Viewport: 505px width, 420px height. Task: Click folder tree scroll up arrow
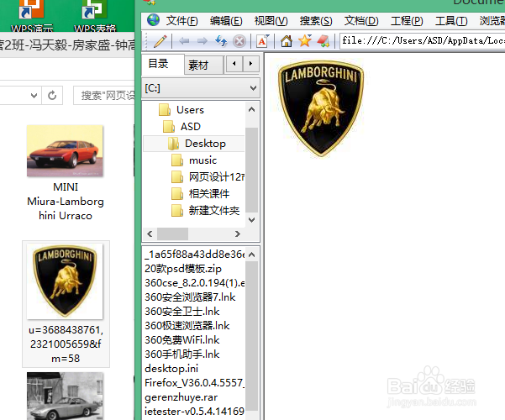pos(252,109)
